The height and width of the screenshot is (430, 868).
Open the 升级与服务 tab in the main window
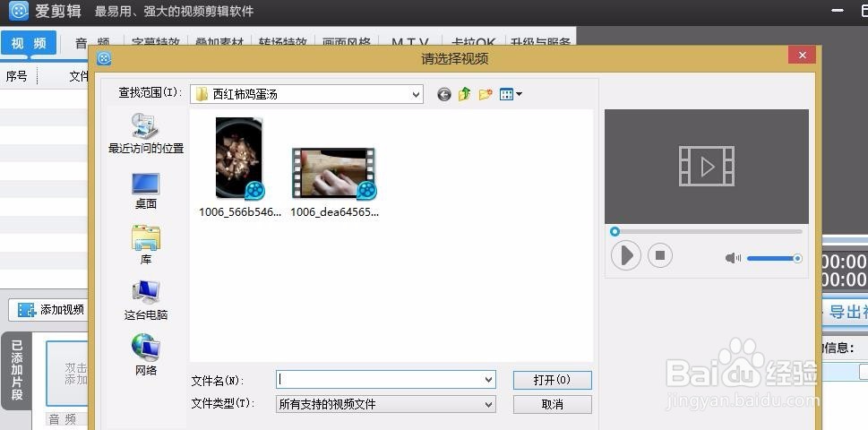click(x=540, y=43)
